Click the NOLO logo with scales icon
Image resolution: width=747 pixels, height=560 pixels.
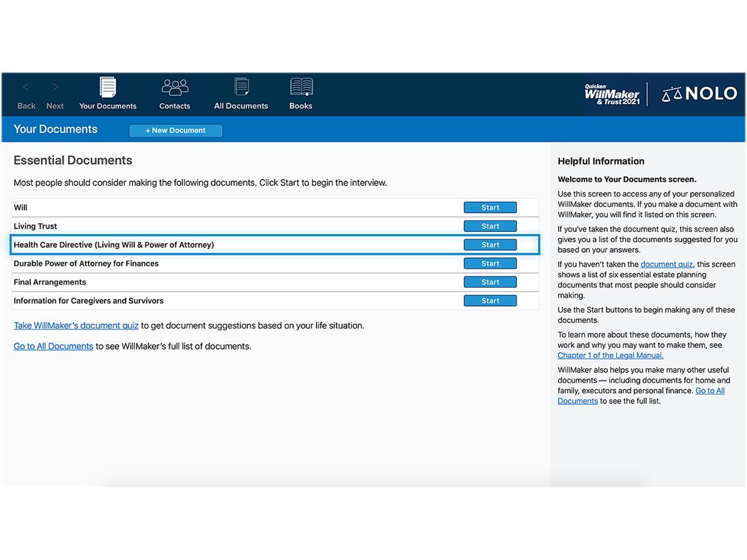pyautogui.click(x=699, y=93)
